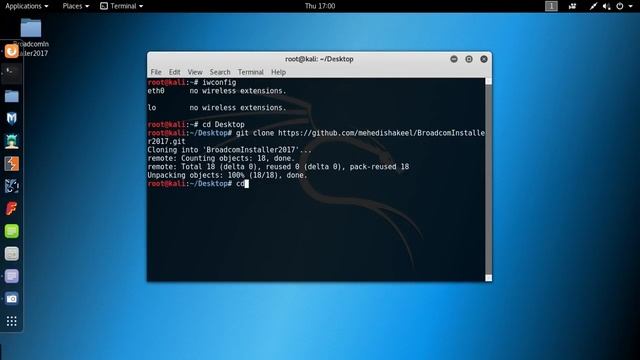The width and height of the screenshot is (640, 360).
Task: Expand the system menu arrow at top right
Action: (x=631, y=7)
